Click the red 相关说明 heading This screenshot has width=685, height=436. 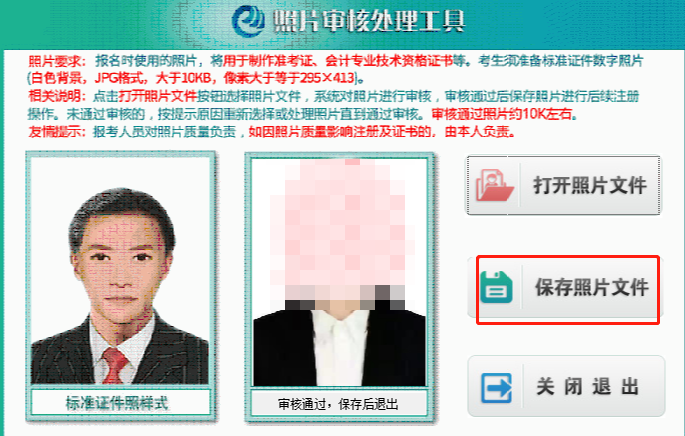(x=58, y=96)
